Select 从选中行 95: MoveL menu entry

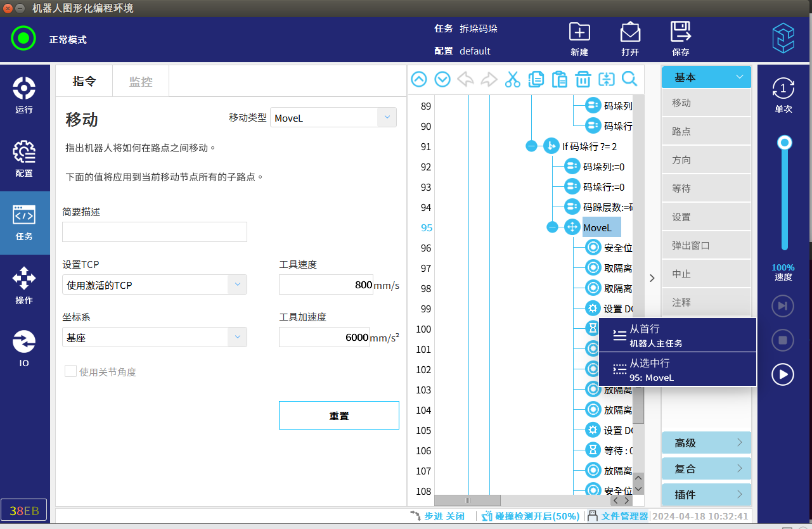coord(677,369)
